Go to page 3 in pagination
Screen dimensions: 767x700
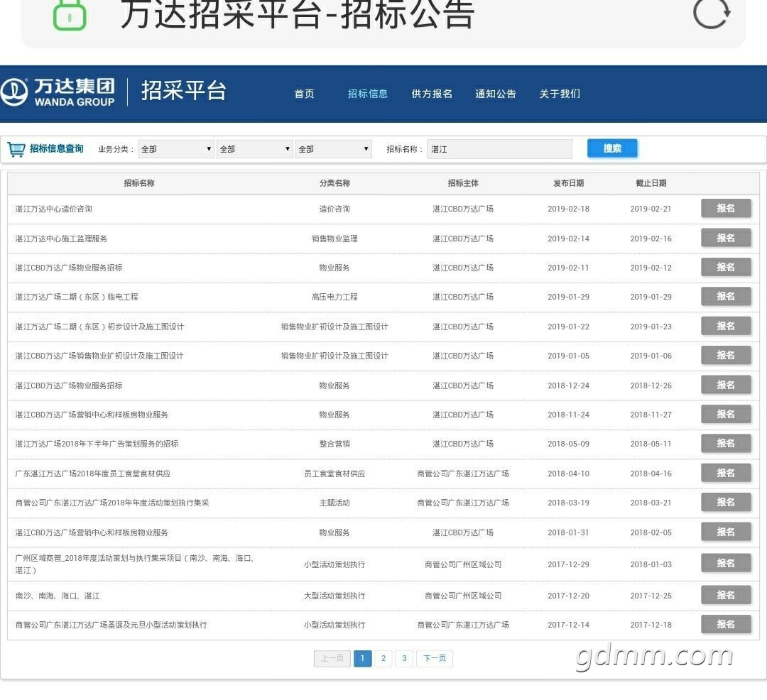[x=405, y=658]
